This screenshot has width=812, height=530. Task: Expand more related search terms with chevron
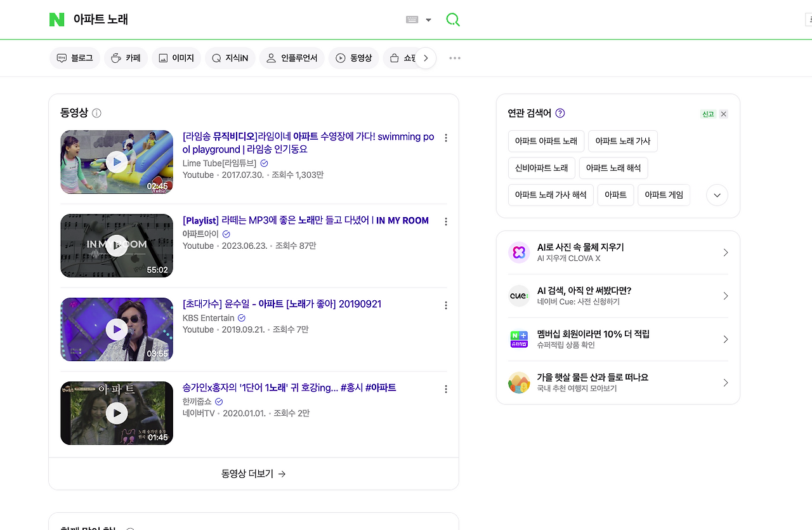(x=717, y=195)
